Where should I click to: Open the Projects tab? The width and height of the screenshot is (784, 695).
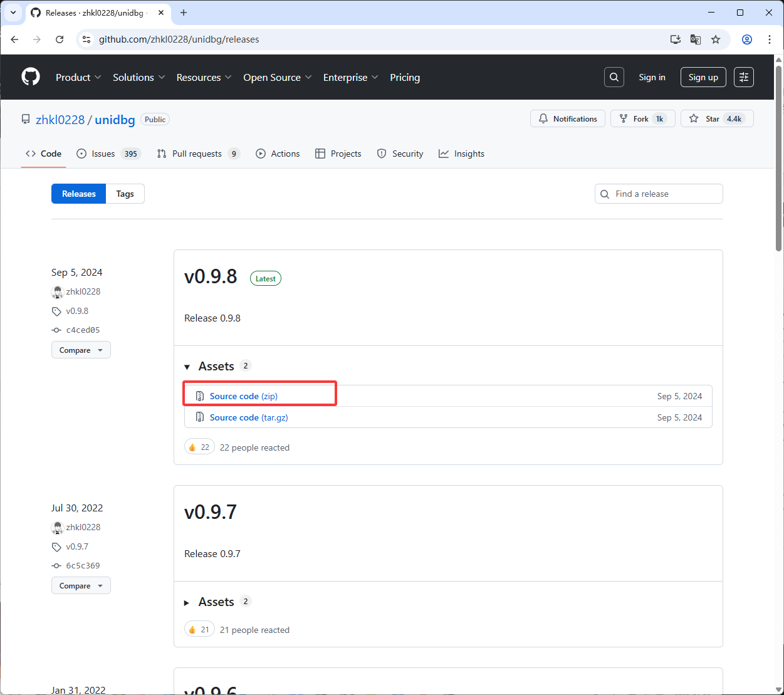coord(338,154)
